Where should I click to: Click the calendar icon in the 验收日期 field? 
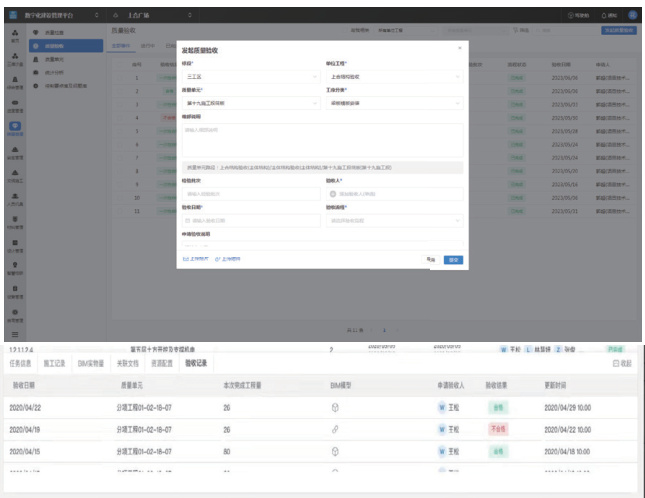point(187,220)
